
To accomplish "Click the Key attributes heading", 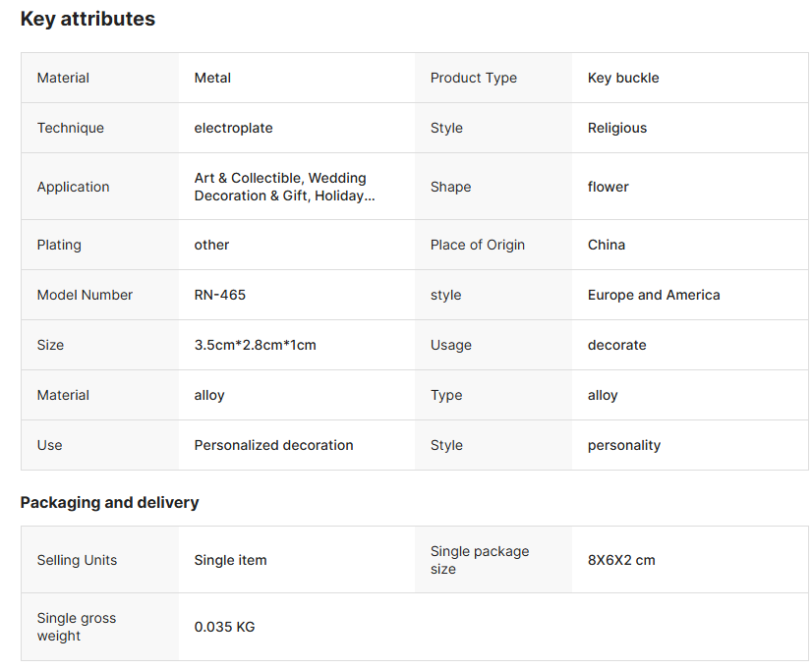I will tap(87, 19).
